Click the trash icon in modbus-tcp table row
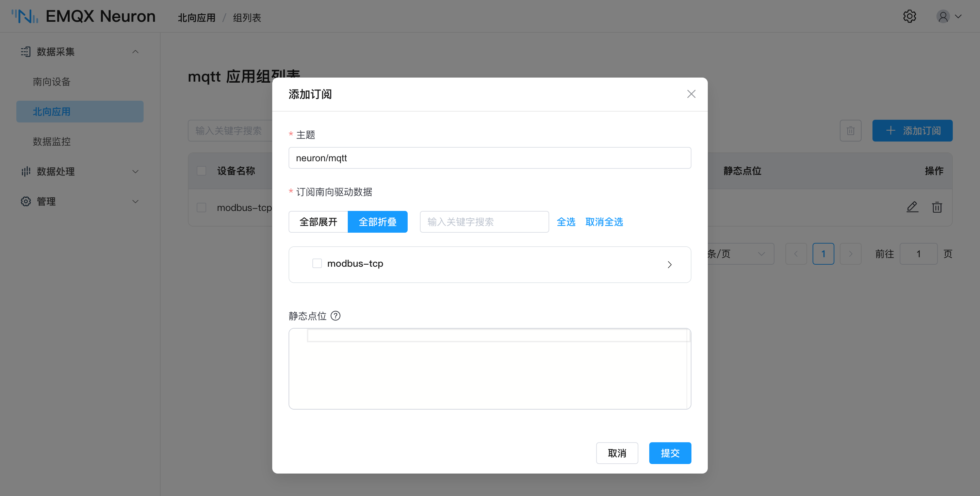Screen dimensions: 980x496 point(937,207)
